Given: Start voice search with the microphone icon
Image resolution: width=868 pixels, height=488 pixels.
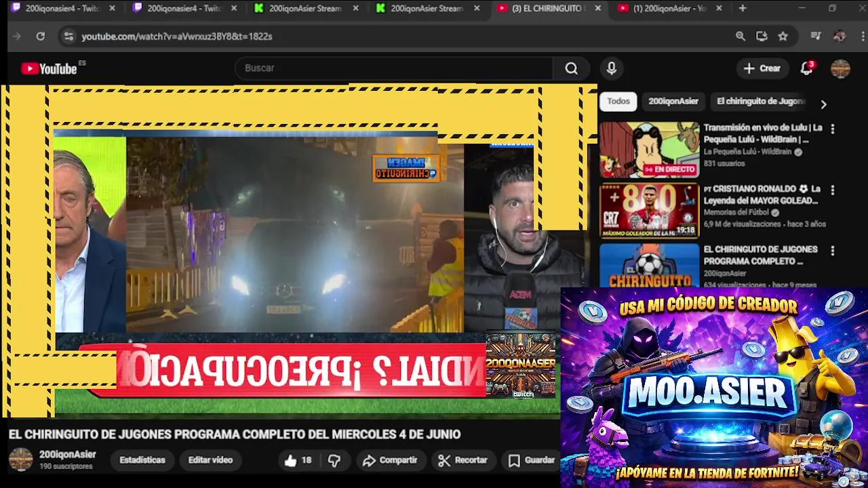Looking at the screenshot, I should point(612,68).
